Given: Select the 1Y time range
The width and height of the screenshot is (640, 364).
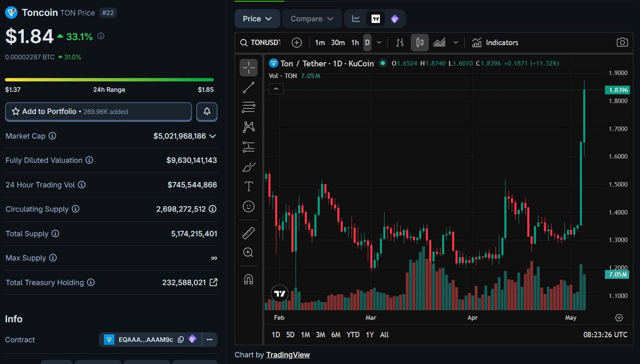Looking at the screenshot, I should point(370,335).
